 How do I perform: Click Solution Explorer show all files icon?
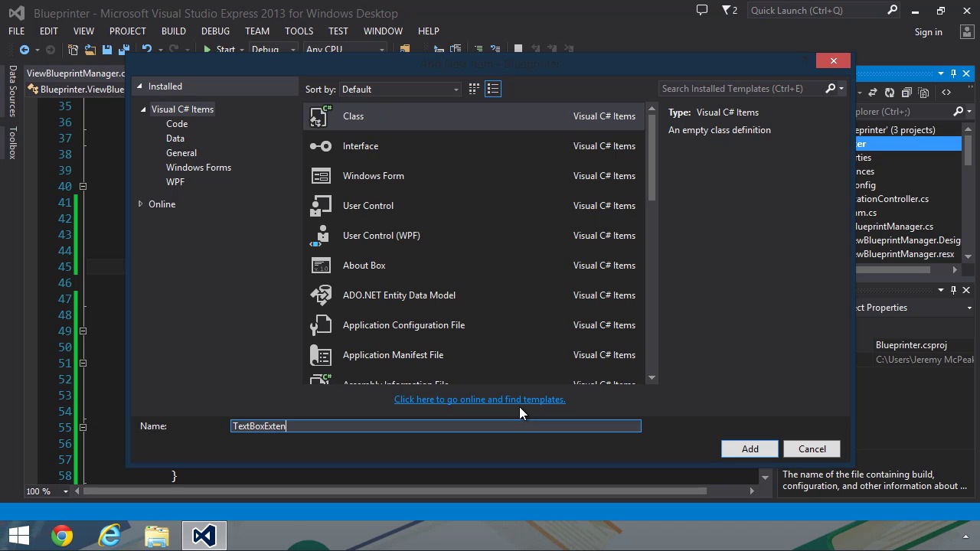[x=924, y=93]
